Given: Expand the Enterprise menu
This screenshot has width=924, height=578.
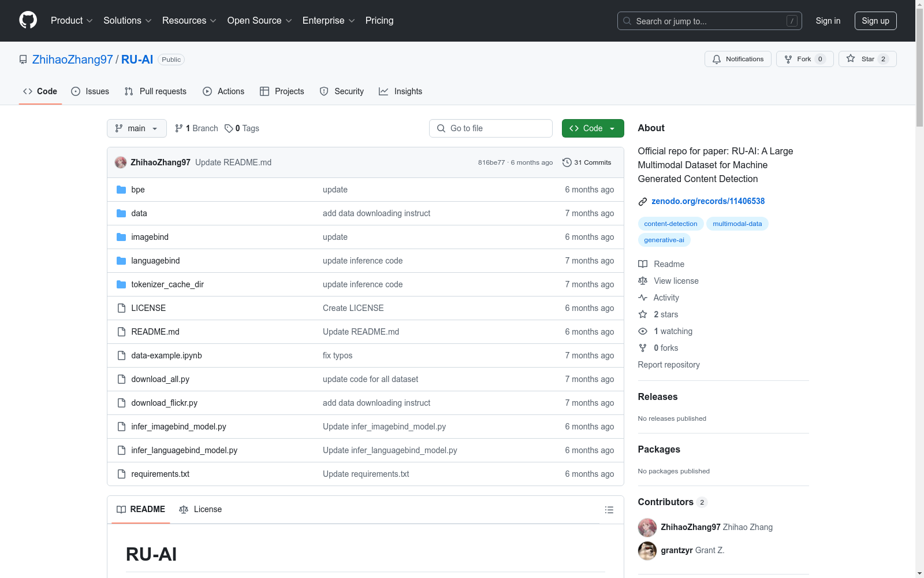Looking at the screenshot, I should click(329, 21).
